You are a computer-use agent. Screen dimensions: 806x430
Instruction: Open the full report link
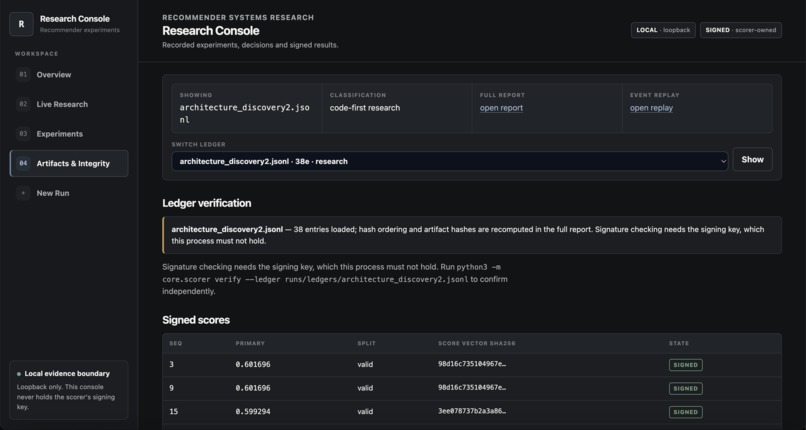(x=501, y=108)
